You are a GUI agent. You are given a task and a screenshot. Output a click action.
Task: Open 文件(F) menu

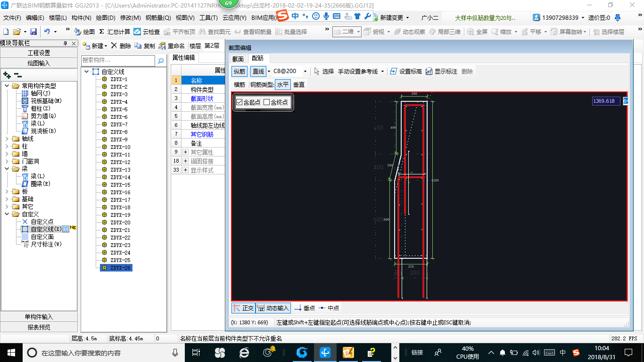(x=12, y=18)
